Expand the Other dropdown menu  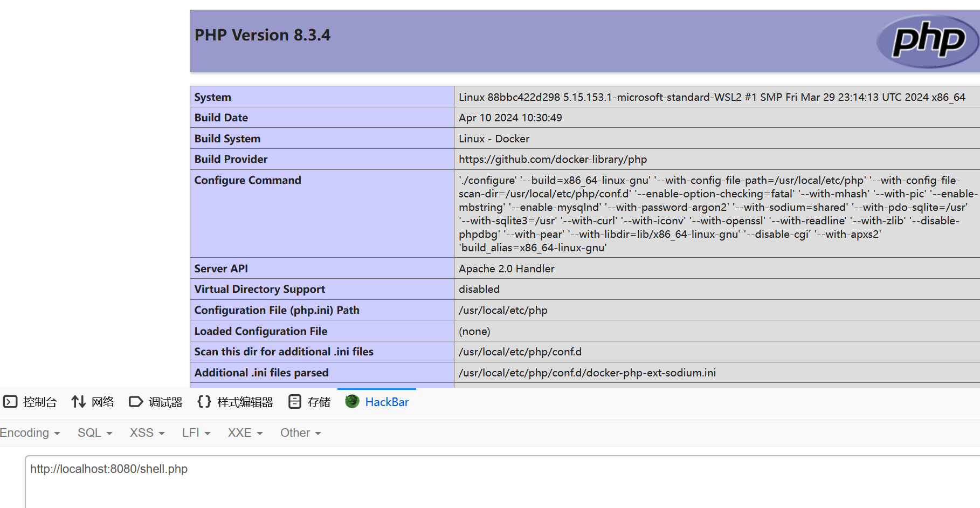click(300, 433)
